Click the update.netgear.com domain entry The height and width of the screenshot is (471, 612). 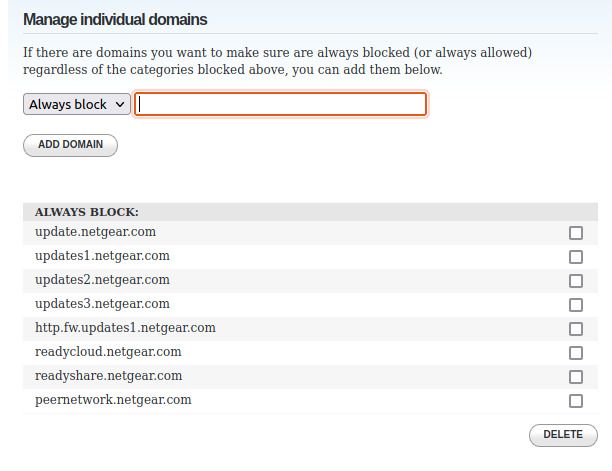click(x=95, y=232)
